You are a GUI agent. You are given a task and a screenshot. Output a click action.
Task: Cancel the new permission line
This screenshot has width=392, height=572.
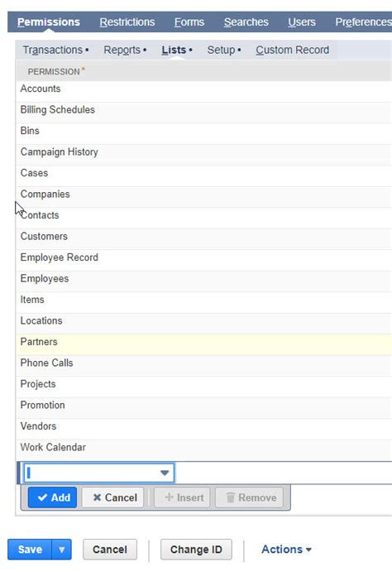(113, 497)
